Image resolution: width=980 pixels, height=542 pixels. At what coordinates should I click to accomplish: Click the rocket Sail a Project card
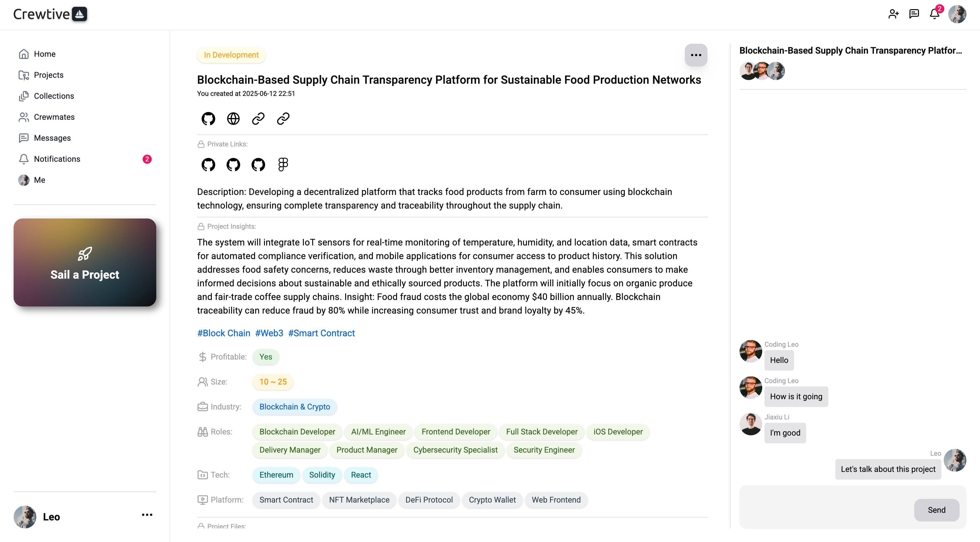click(85, 262)
